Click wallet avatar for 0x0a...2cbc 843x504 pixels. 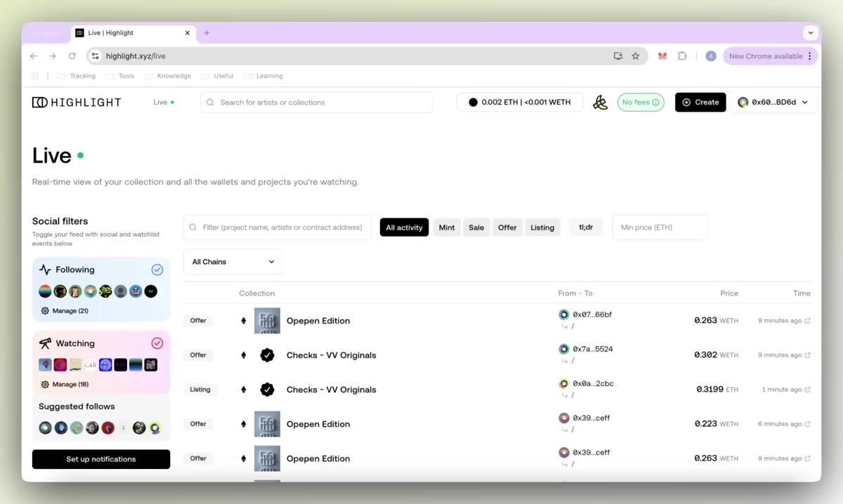563,383
